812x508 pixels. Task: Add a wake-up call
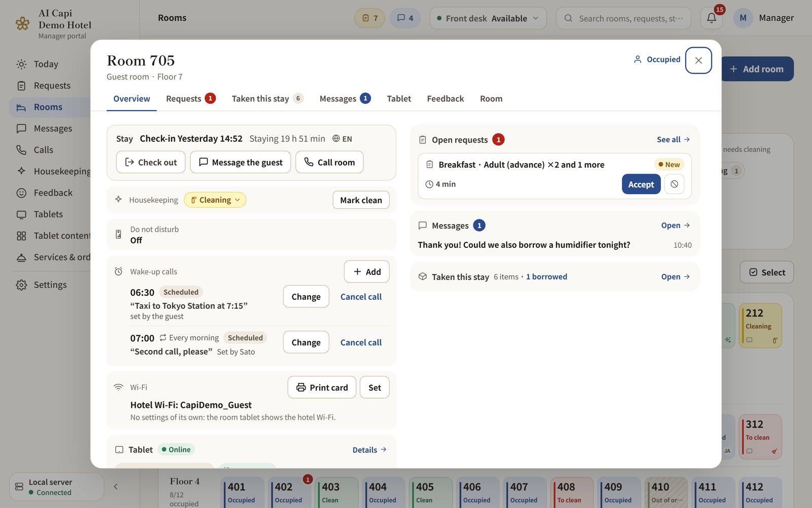click(366, 272)
